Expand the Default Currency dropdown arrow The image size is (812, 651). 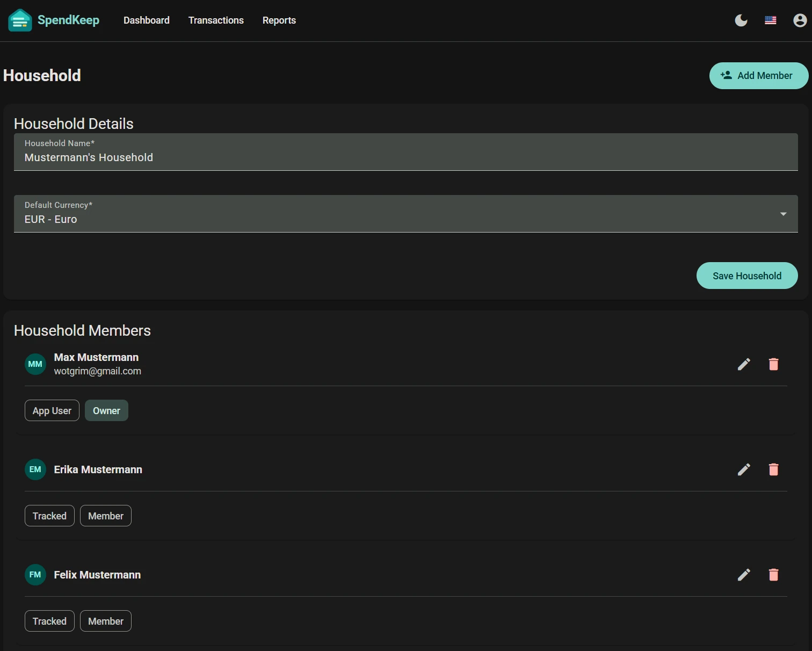(x=783, y=214)
